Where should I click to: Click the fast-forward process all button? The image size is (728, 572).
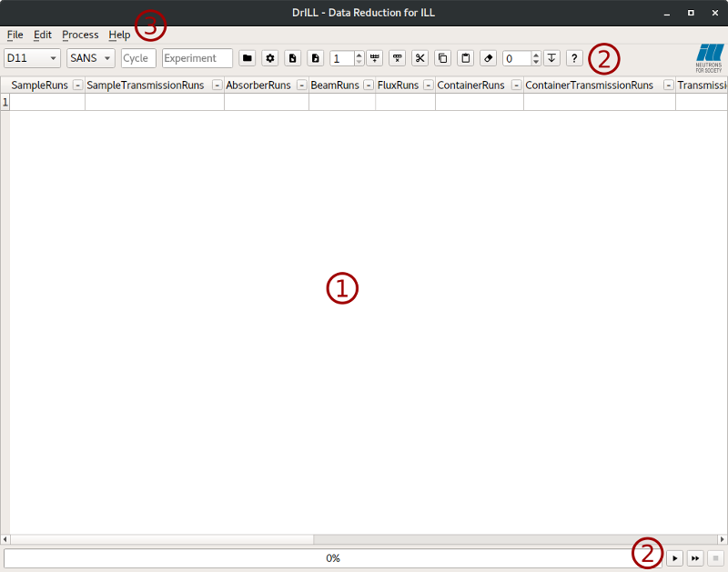695,558
